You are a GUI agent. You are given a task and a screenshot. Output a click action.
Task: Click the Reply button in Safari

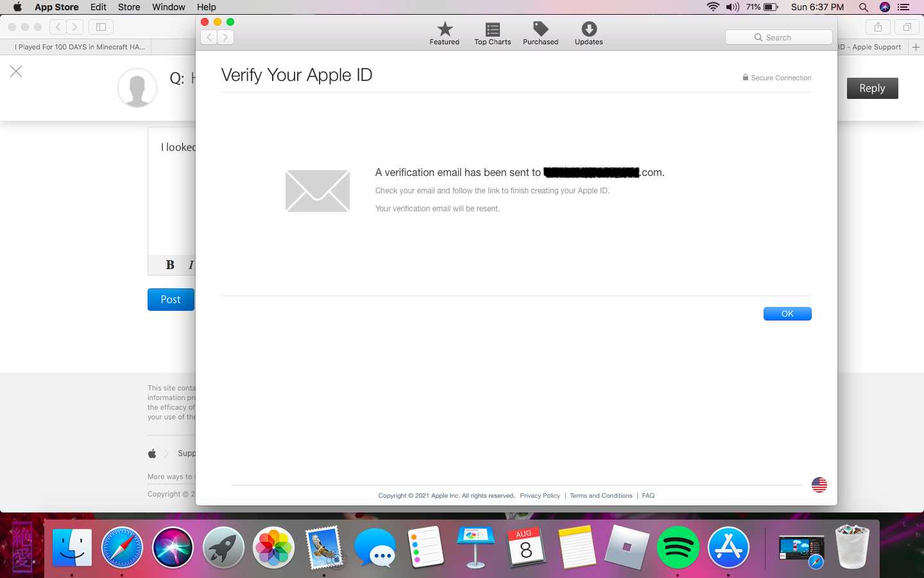(872, 88)
